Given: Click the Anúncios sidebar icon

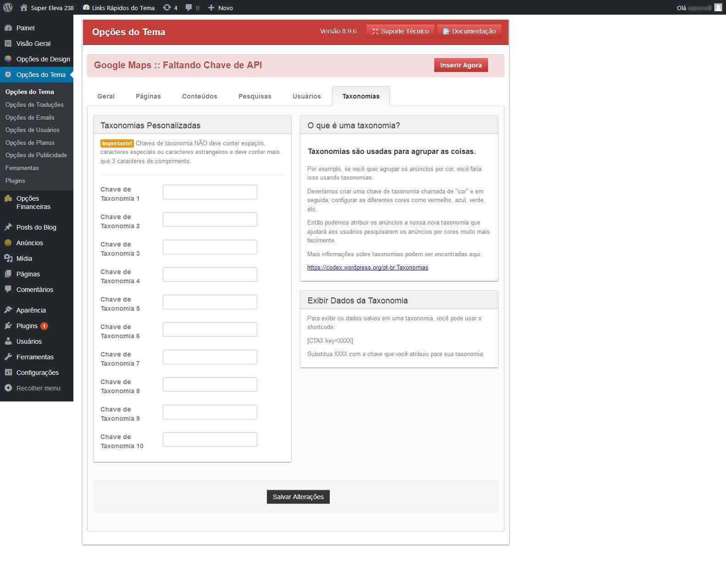Looking at the screenshot, I should [8, 243].
